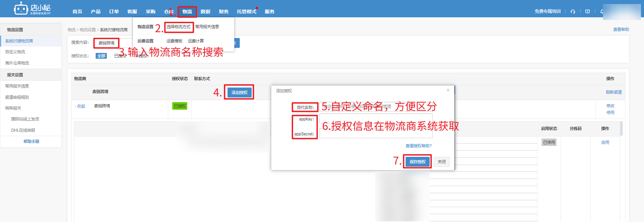The height and width of the screenshot is (222, 644).
Task: Focus the appKey input field
Action: coord(376,119)
